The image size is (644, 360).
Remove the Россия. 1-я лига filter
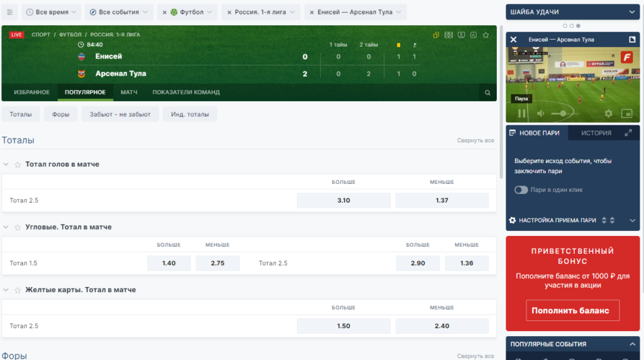pyautogui.click(x=229, y=13)
